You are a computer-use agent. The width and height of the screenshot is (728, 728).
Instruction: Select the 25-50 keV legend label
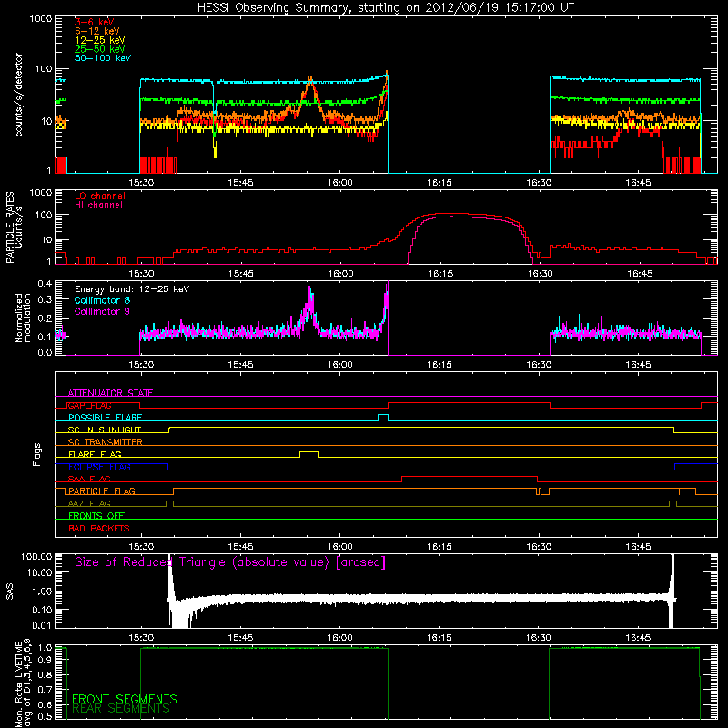pos(99,49)
